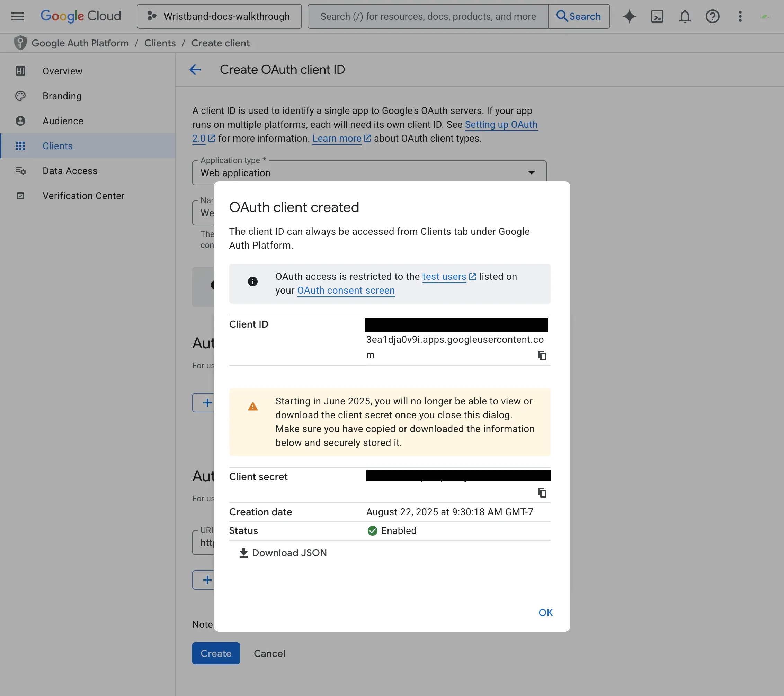
Task: Open the main navigation hamburger menu
Action: pyautogui.click(x=18, y=16)
